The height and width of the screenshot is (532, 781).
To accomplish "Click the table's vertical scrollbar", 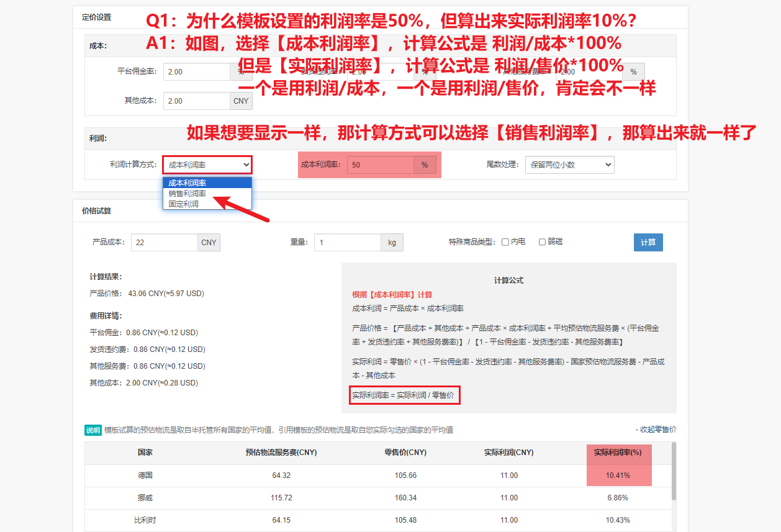I will click(674, 472).
